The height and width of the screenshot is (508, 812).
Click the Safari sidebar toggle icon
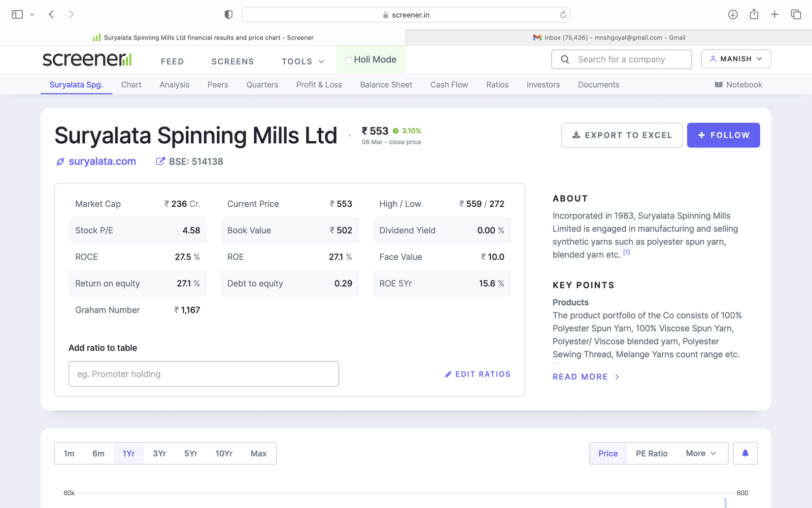17,15
